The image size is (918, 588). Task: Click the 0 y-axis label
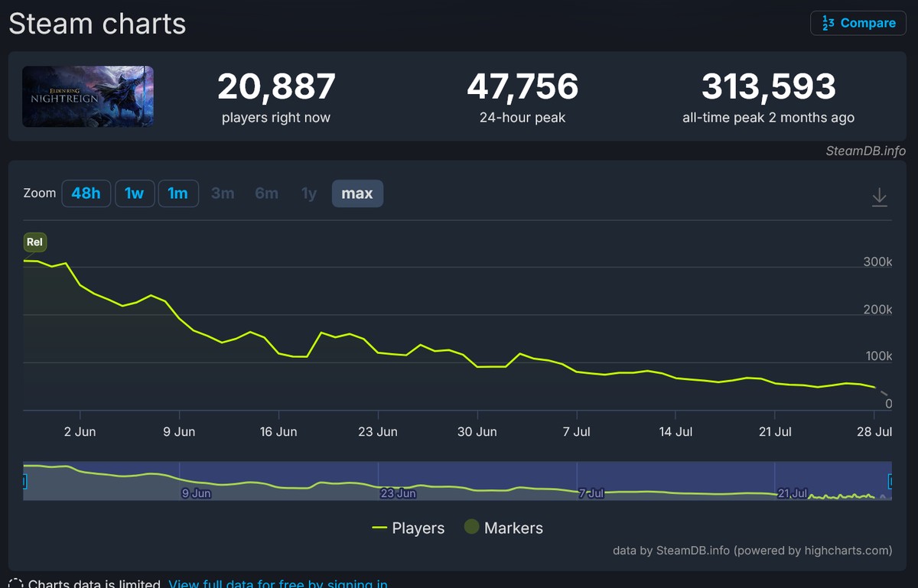tap(888, 404)
